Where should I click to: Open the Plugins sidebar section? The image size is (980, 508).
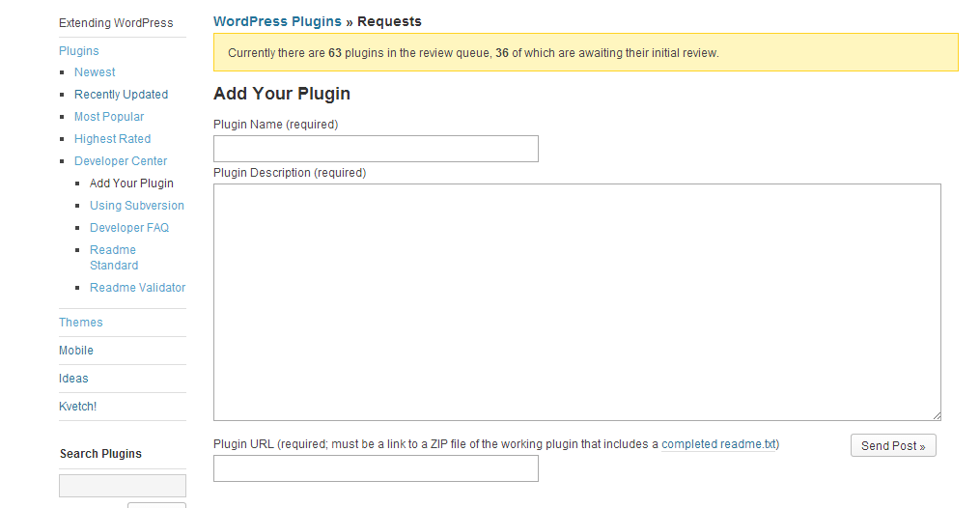point(79,51)
